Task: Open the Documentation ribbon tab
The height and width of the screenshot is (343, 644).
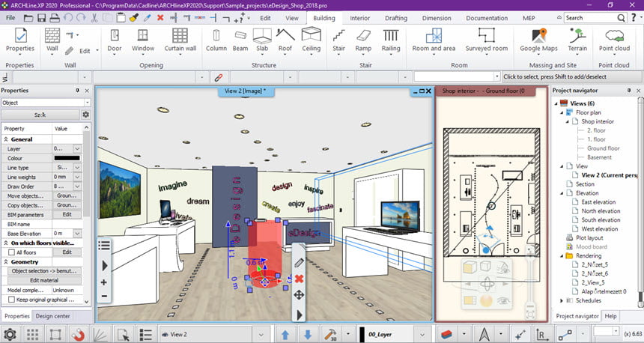Action: tap(487, 18)
